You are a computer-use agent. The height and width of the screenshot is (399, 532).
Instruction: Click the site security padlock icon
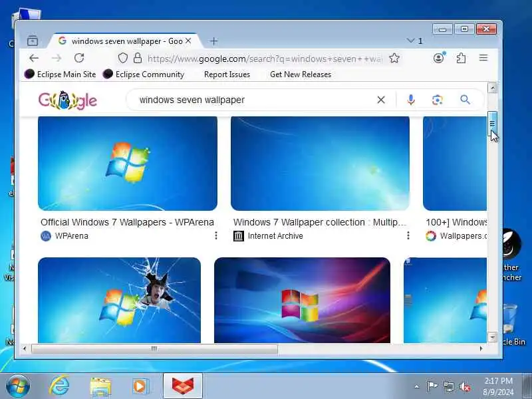(x=138, y=58)
